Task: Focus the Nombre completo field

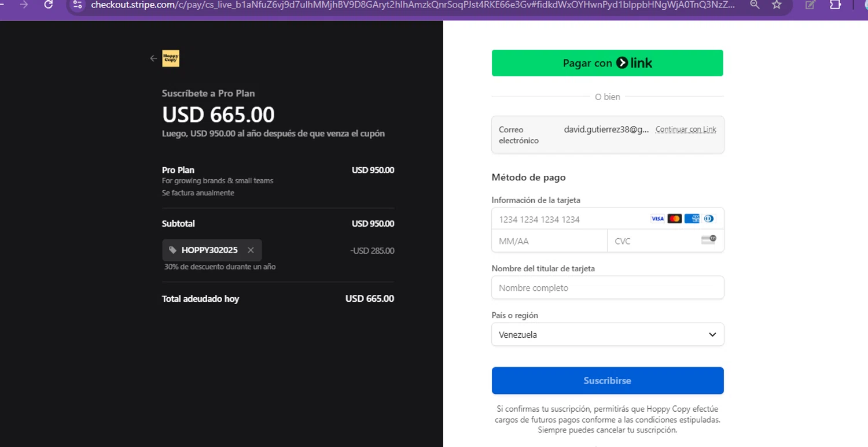Action: point(608,287)
